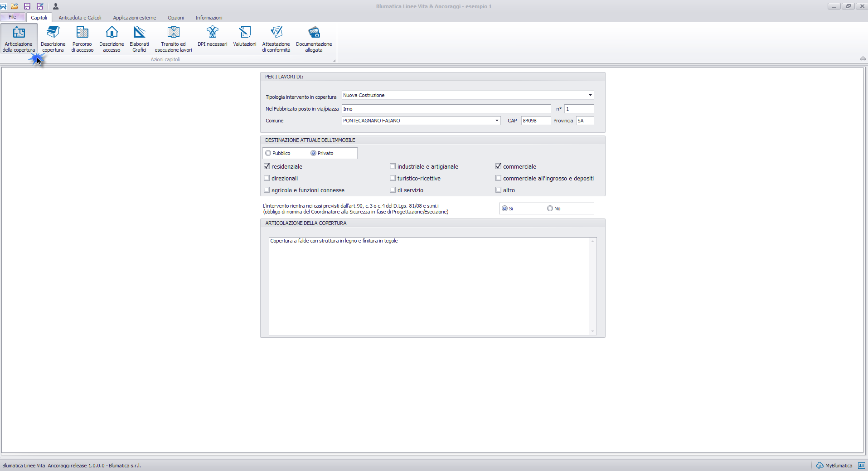This screenshot has height=471, width=868.
Task: Select the Pubblico radio button
Action: (268, 153)
